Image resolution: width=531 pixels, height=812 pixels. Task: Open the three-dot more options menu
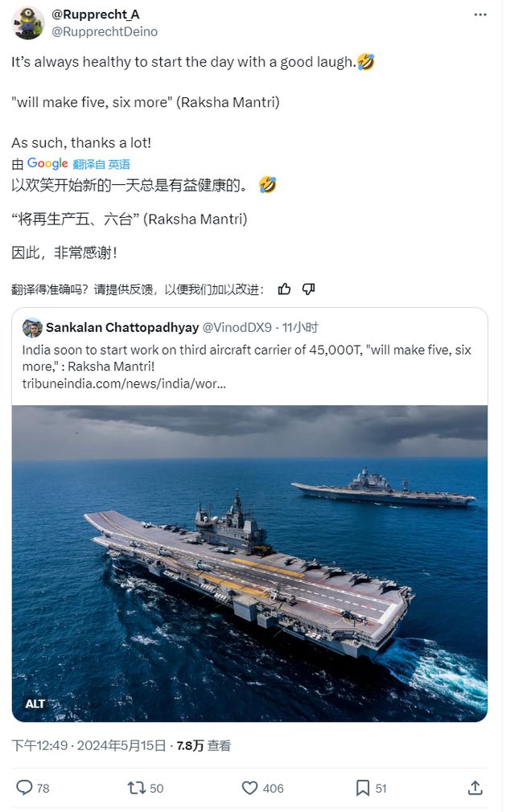pos(480,14)
